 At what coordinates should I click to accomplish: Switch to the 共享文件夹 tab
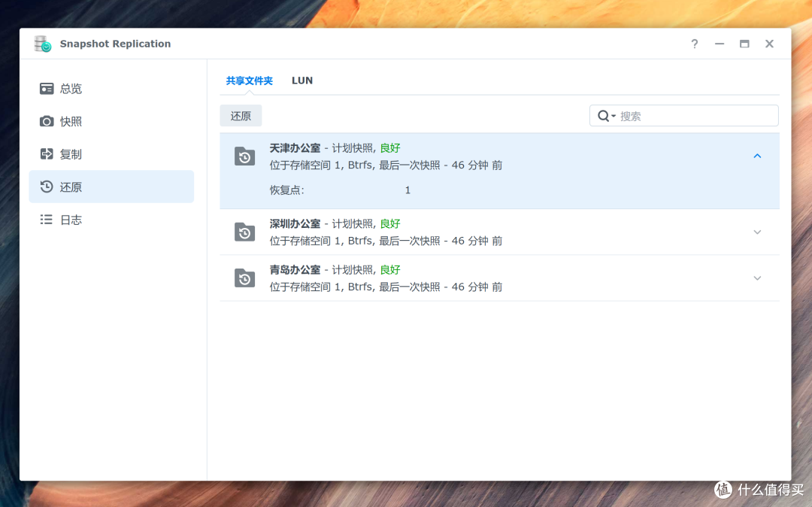pyautogui.click(x=249, y=80)
